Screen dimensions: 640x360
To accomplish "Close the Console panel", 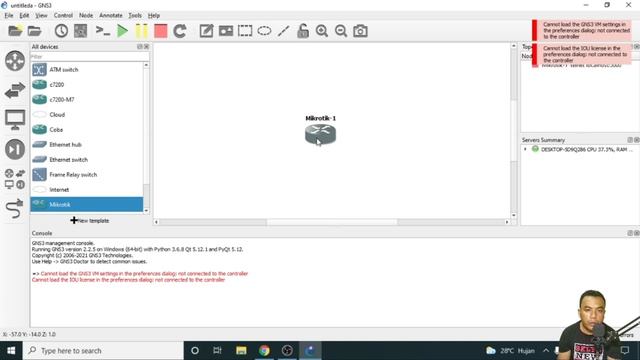I will [x=636, y=233].
